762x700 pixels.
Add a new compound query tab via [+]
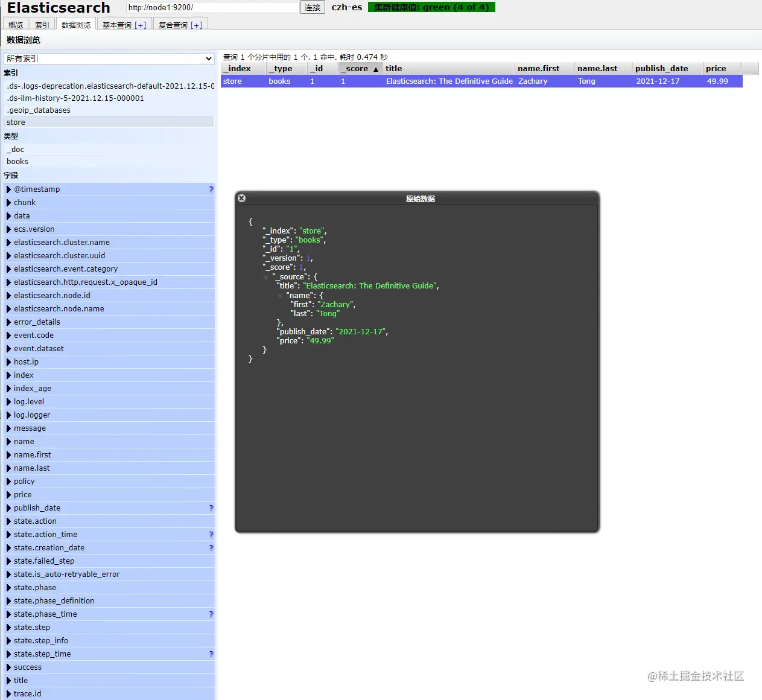tap(197, 25)
